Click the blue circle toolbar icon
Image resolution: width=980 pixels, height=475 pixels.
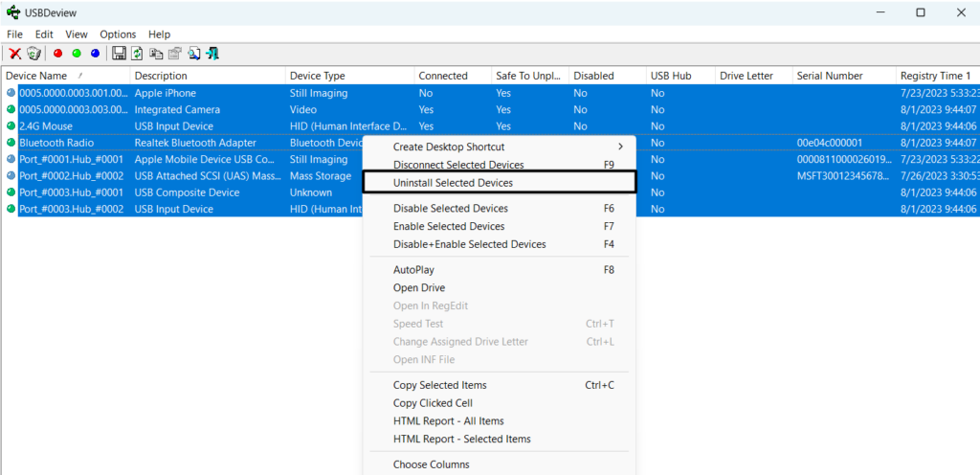click(95, 54)
